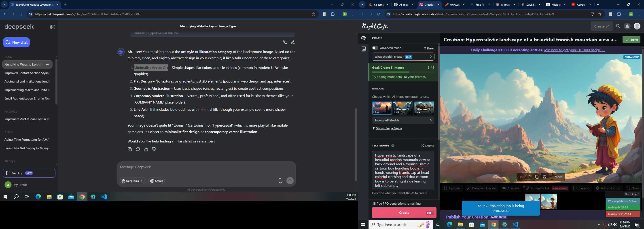Viewport: 644px width, 229px height.
Task: Select the Flux AI model
Action: (382, 108)
